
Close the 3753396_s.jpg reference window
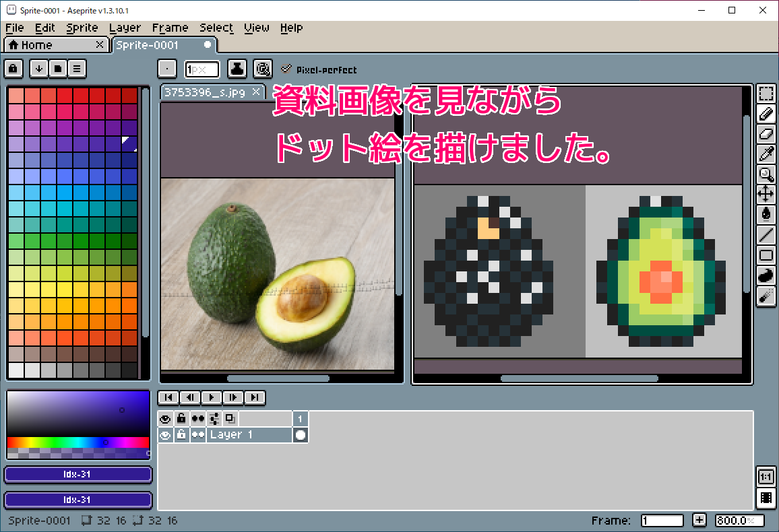(255, 92)
